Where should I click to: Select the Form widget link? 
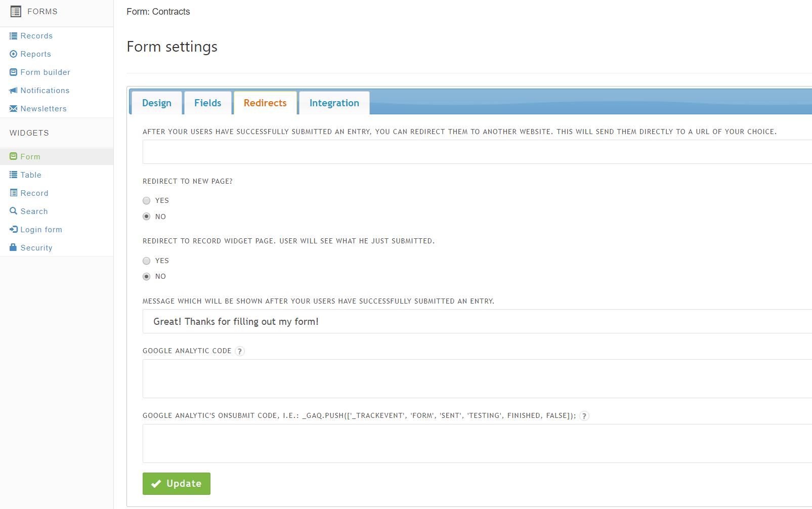tap(30, 157)
